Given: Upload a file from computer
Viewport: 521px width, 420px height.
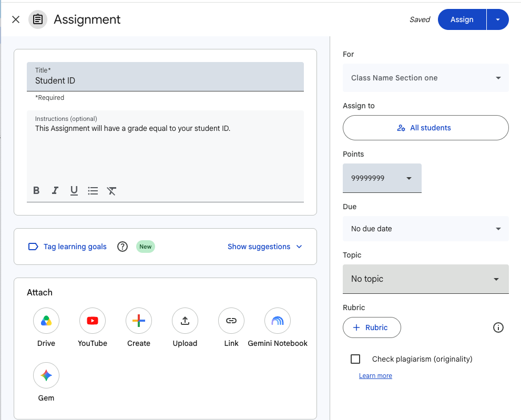Looking at the screenshot, I should click(x=185, y=321).
